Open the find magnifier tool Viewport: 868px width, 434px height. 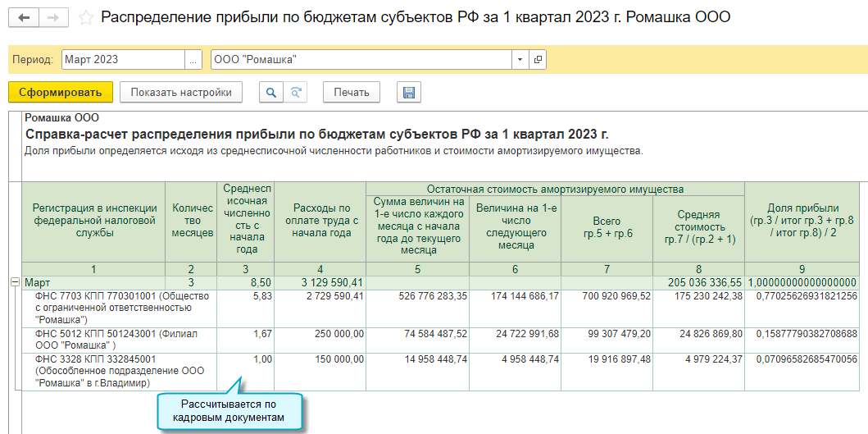(270, 92)
